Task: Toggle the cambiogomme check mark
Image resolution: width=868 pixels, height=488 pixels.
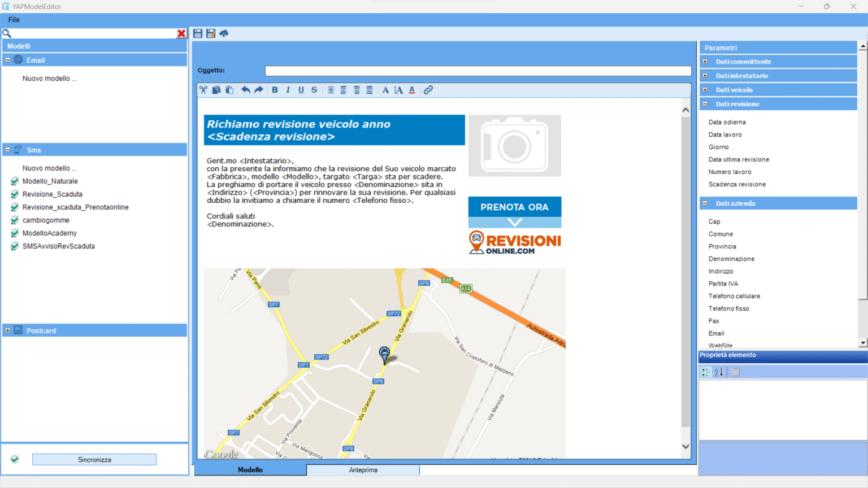Action: pos(15,220)
